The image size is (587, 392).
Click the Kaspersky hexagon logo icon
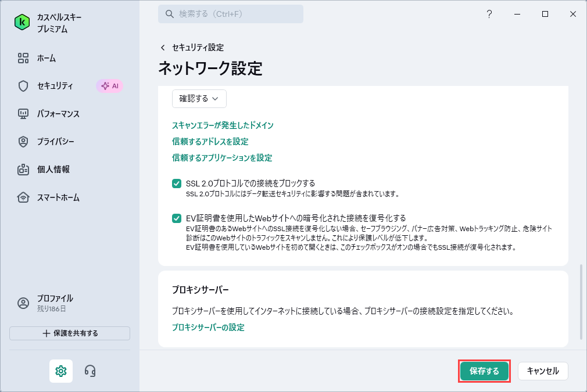point(22,23)
